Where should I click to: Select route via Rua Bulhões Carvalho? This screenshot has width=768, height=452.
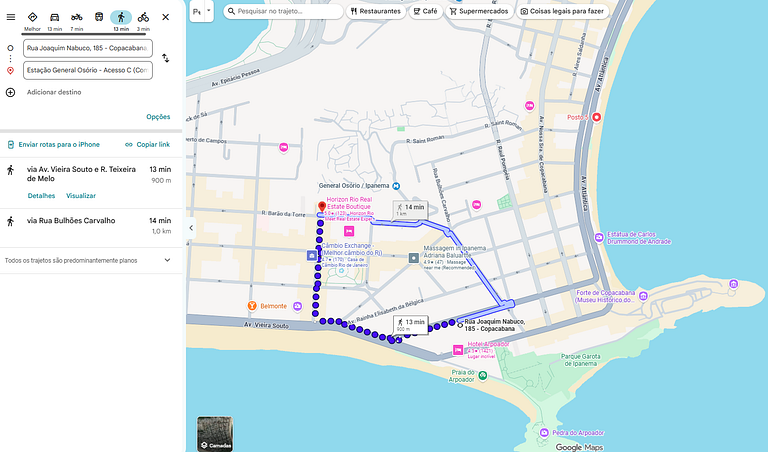pyautogui.click(x=91, y=228)
